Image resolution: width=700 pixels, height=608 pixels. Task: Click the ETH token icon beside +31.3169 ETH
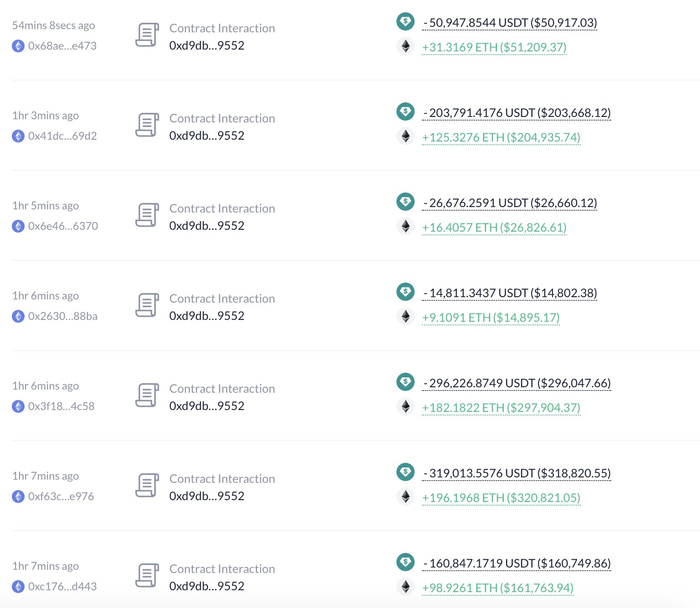pyautogui.click(x=406, y=46)
